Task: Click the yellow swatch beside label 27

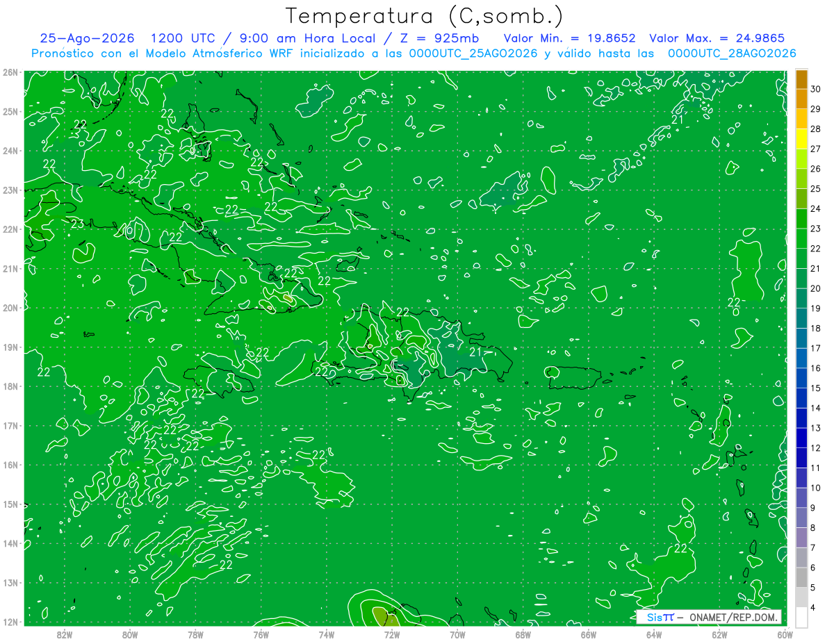Action: [801, 139]
